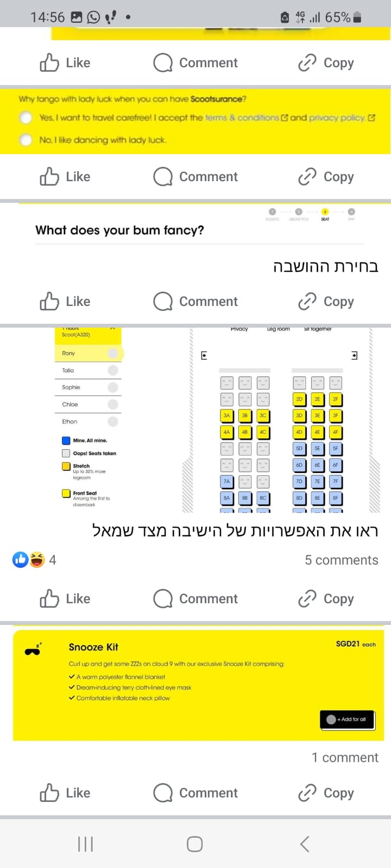Open the '5 comments' thread on the seat post
Image resolution: width=391 pixels, height=868 pixels.
coord(341,560)
